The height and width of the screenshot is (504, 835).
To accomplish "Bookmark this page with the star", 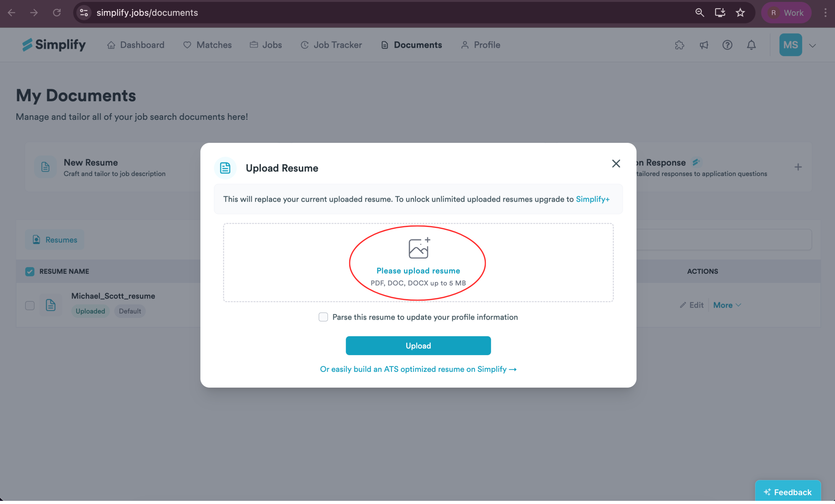I will 740,13.
